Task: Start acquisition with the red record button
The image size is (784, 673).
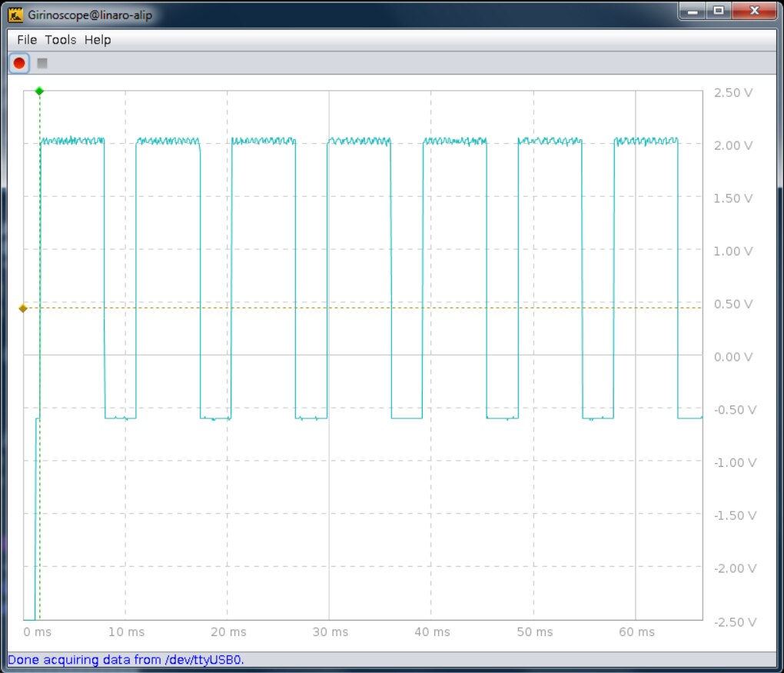Action: pos(19,63)
